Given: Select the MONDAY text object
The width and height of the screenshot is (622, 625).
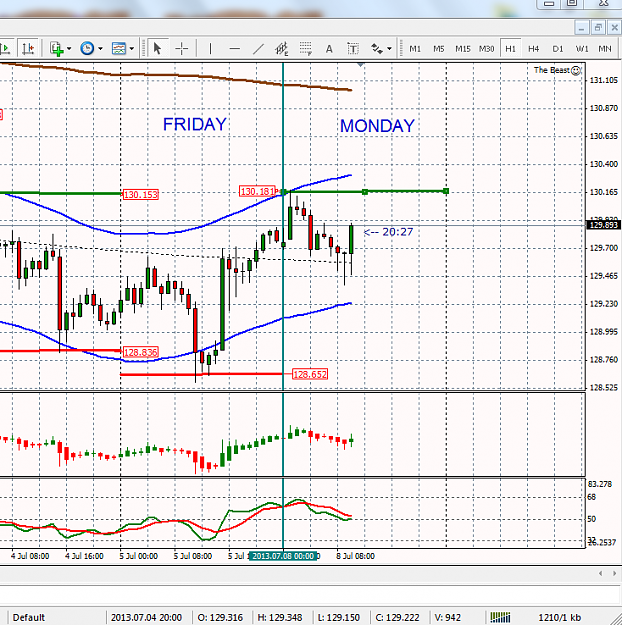Looking at the screenshot, I should pyautogui.click(x=377, y=126).
